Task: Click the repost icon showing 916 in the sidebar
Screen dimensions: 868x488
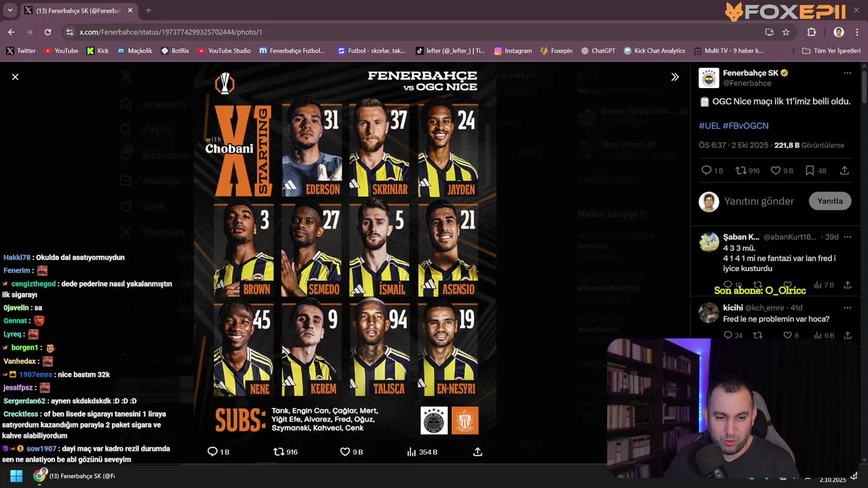Action: (x=741, y=170)
